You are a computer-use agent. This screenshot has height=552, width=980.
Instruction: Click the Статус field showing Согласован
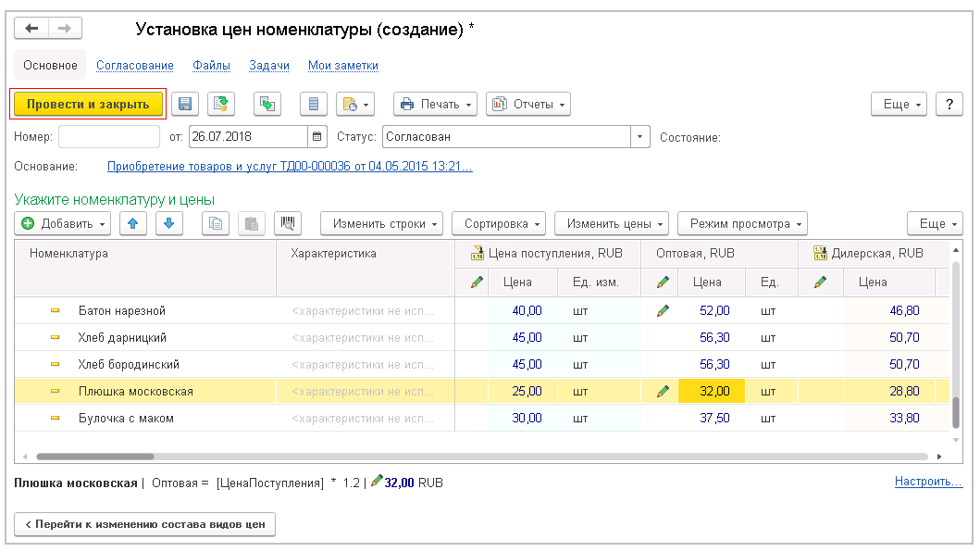[507, 136]
